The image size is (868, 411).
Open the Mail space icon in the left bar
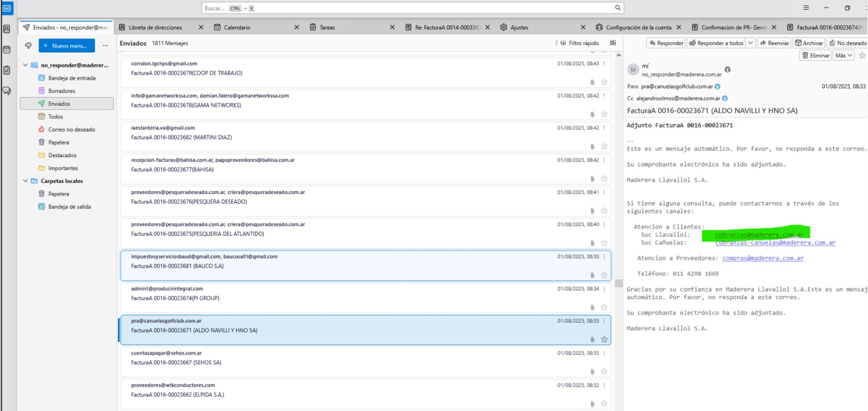[x=7, y=9]
